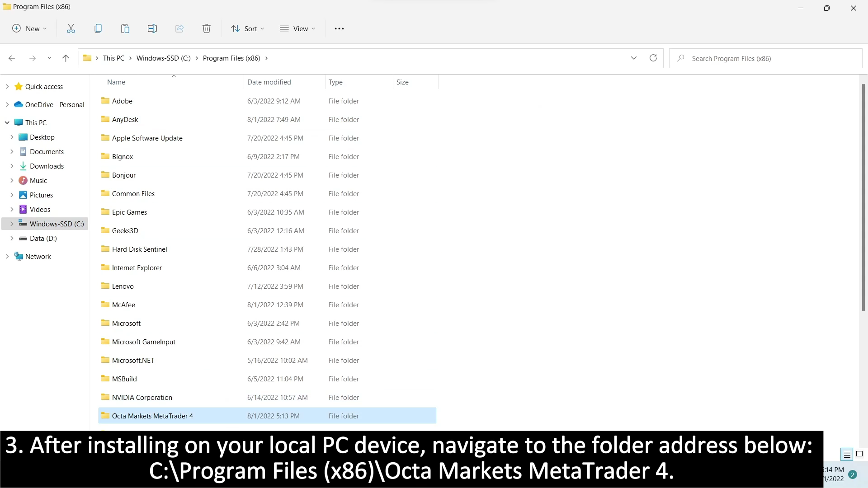Click the Rename icon in toolbar

coord(152,28)
